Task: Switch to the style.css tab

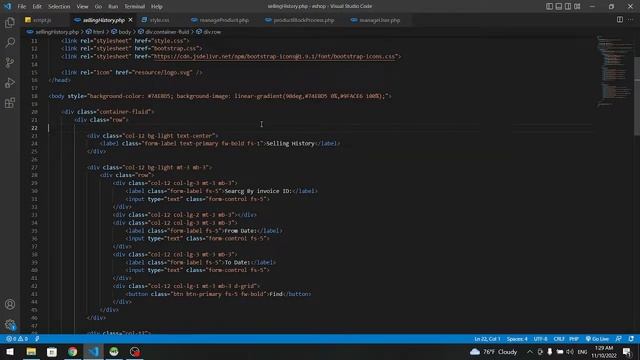Action: pyautogui.click(x=158, y=20)
